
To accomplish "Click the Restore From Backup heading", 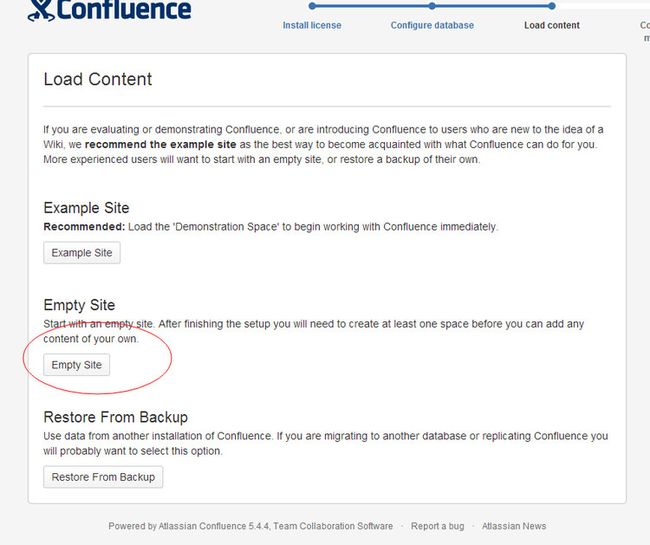I will [x=116, y=417].
